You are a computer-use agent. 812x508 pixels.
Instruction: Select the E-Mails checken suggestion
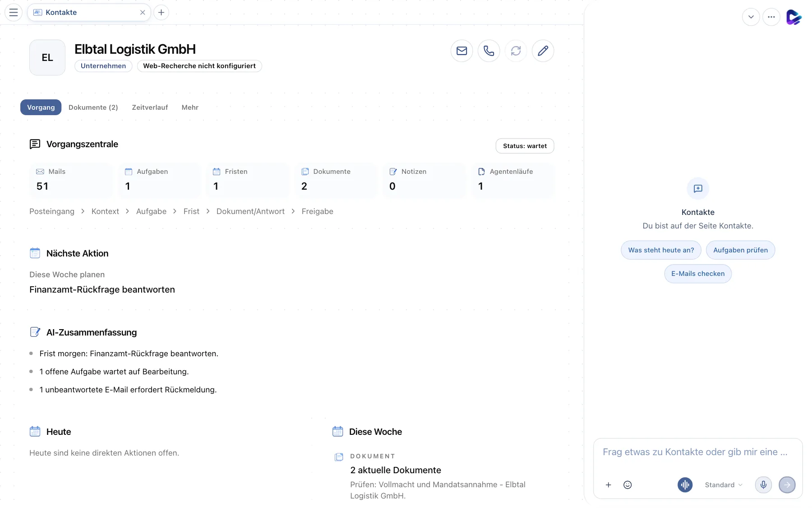click(x=698, y=274)
